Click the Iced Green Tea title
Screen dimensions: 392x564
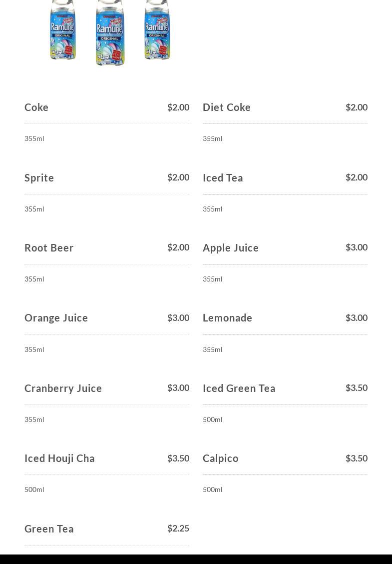239,388
